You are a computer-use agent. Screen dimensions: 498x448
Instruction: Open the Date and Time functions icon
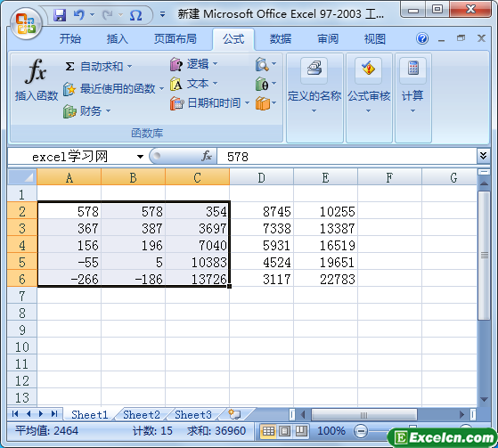(x=177, y=103)
